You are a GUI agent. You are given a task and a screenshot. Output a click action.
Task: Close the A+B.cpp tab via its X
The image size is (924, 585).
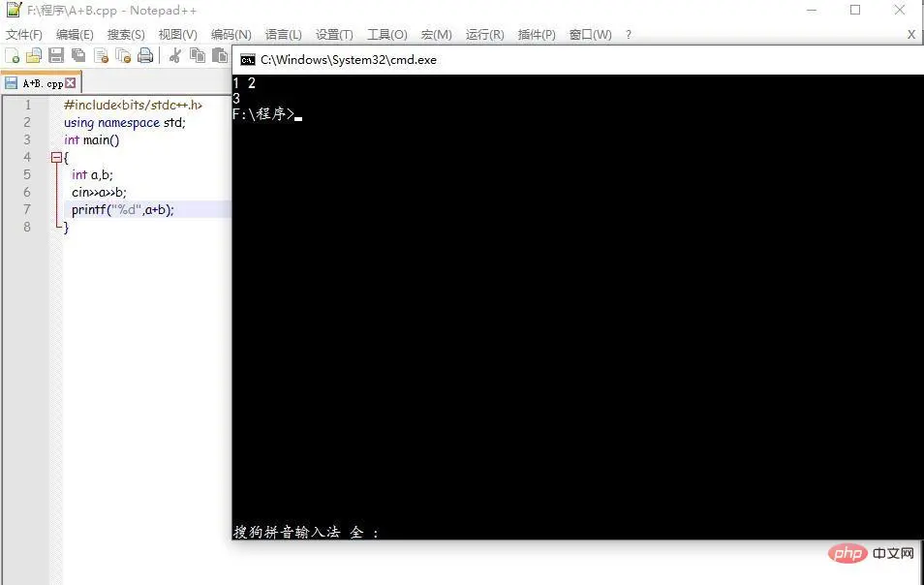(x=71, y=82)
